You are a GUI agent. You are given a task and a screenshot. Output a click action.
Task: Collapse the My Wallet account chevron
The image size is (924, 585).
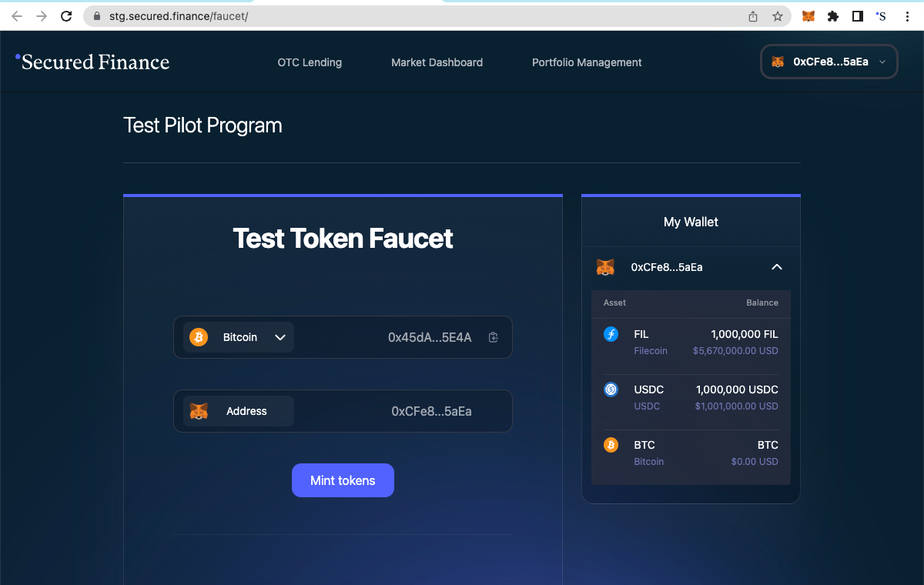pyautogui.click(x=777, y=267)
